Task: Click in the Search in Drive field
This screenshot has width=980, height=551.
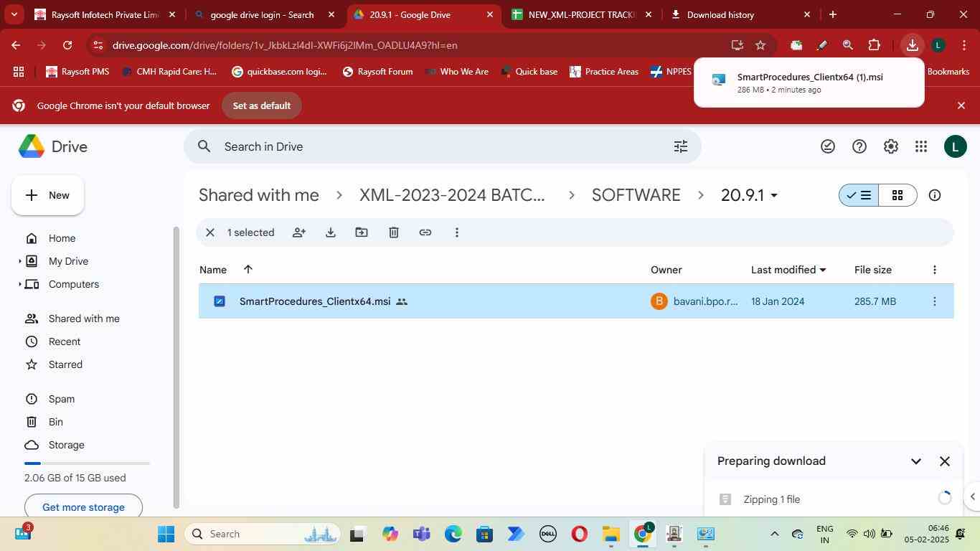Action: (443, 146)
